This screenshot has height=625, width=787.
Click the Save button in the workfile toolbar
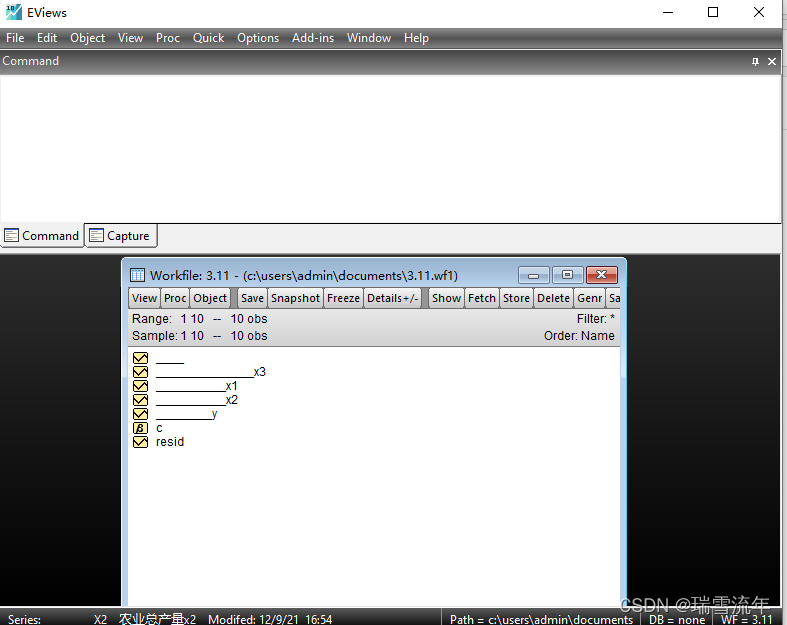[252, 298]
